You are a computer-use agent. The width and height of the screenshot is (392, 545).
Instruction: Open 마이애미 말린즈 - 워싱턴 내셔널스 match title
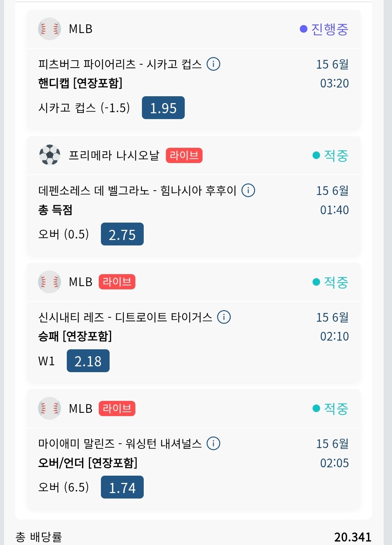(120, 444)
